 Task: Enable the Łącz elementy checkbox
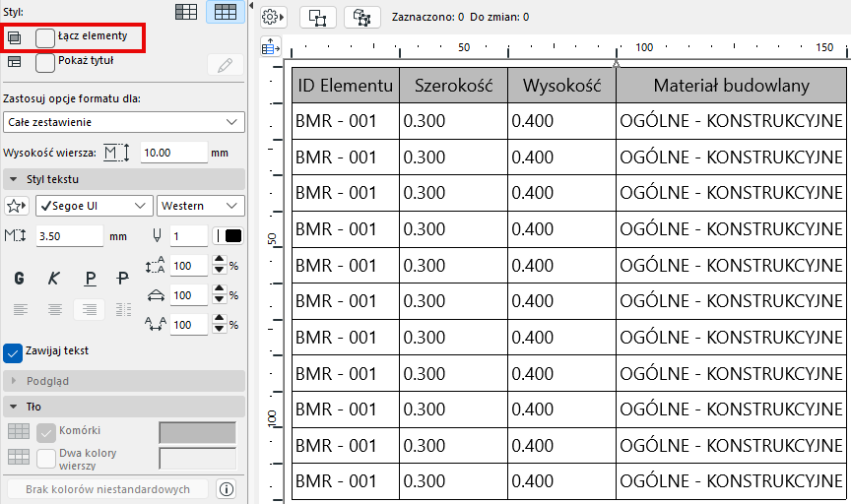coord(45,37)
